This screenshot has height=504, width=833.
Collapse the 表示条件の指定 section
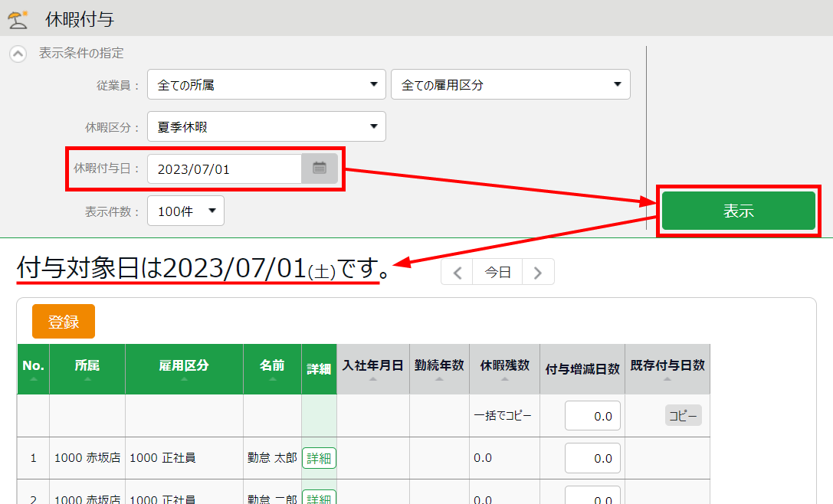[18, 54]
